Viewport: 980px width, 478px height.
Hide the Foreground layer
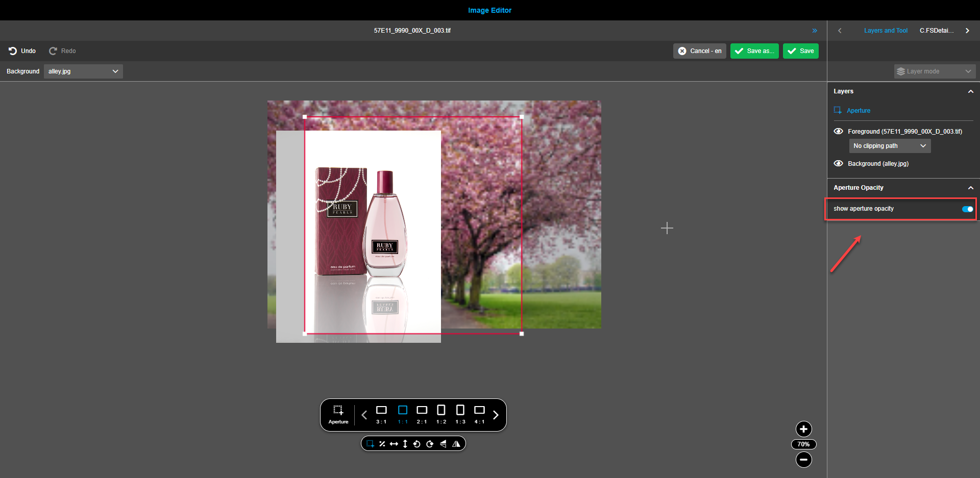838,131
